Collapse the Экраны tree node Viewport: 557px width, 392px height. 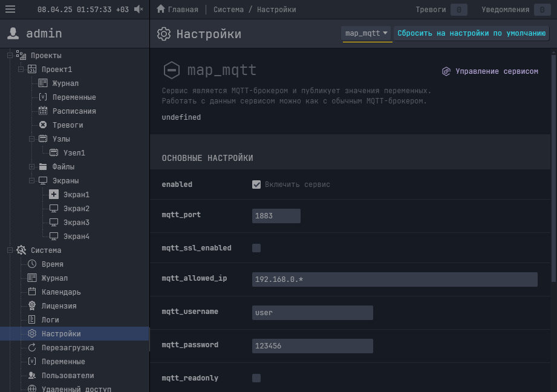pos(32,181)
